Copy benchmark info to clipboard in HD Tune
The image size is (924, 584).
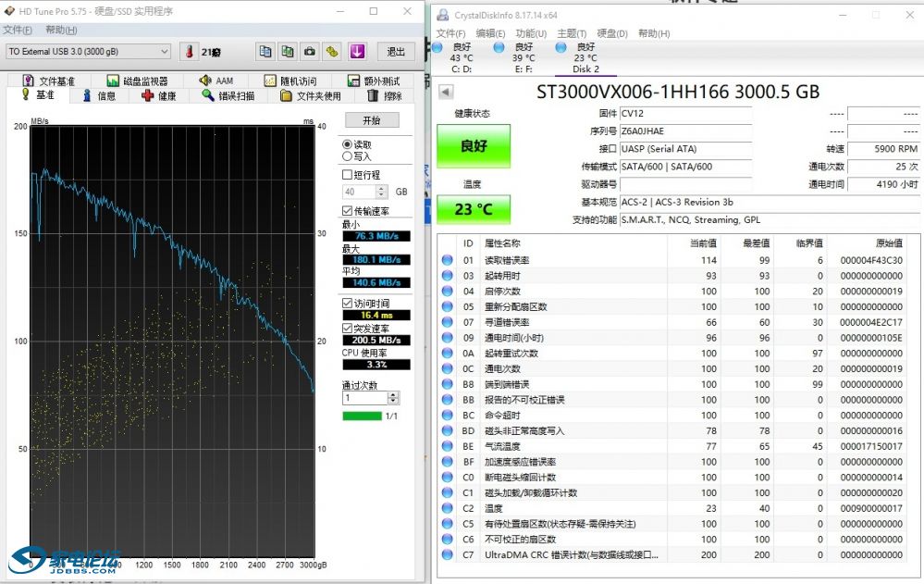265,51
